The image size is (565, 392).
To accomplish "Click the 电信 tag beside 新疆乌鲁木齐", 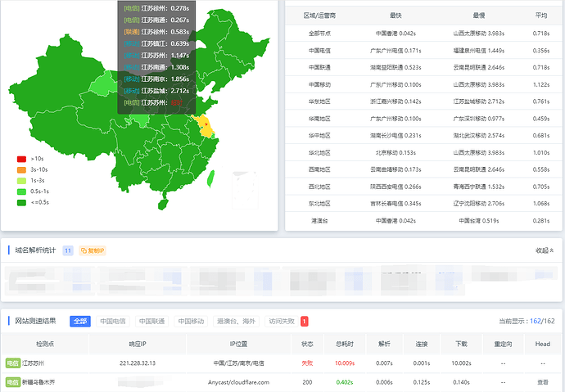I will (x=13, y=382).
